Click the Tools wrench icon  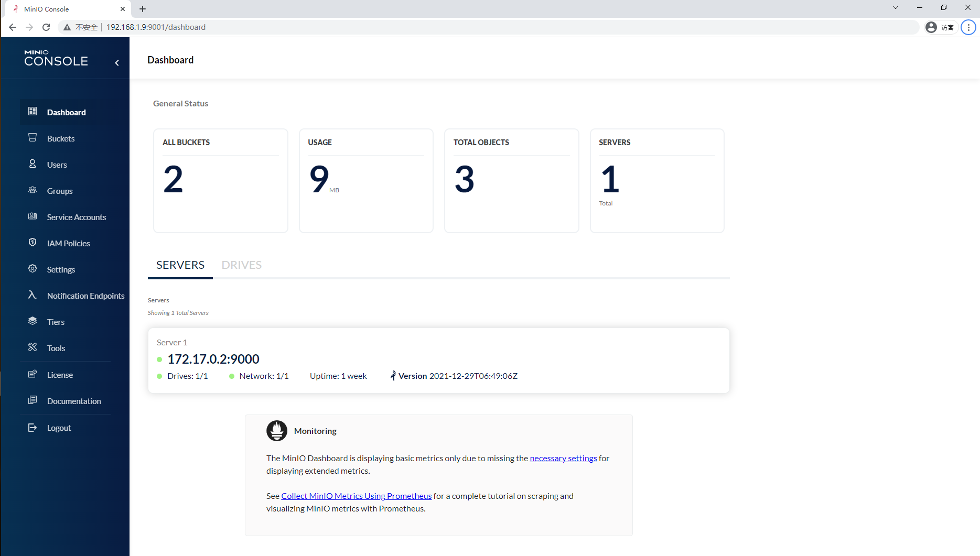coord(33,347)
